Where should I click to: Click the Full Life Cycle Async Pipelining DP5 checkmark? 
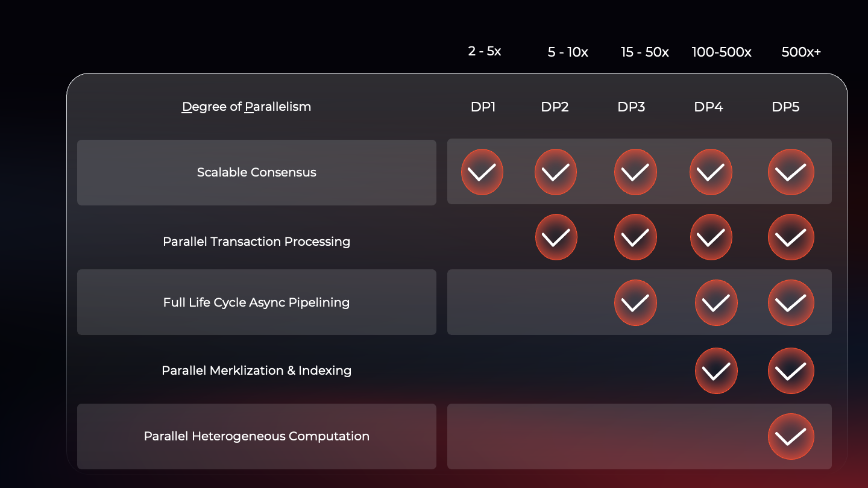791,302
